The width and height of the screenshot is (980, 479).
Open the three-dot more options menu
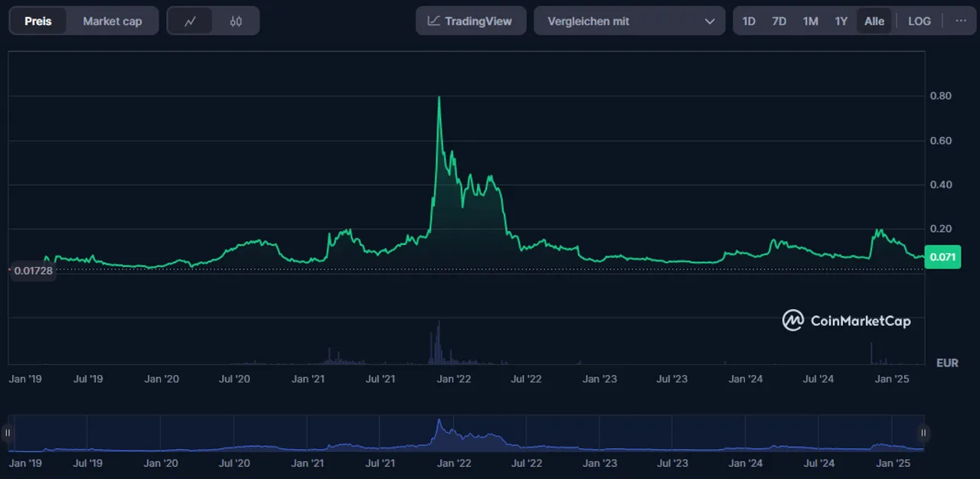(961, 21)
